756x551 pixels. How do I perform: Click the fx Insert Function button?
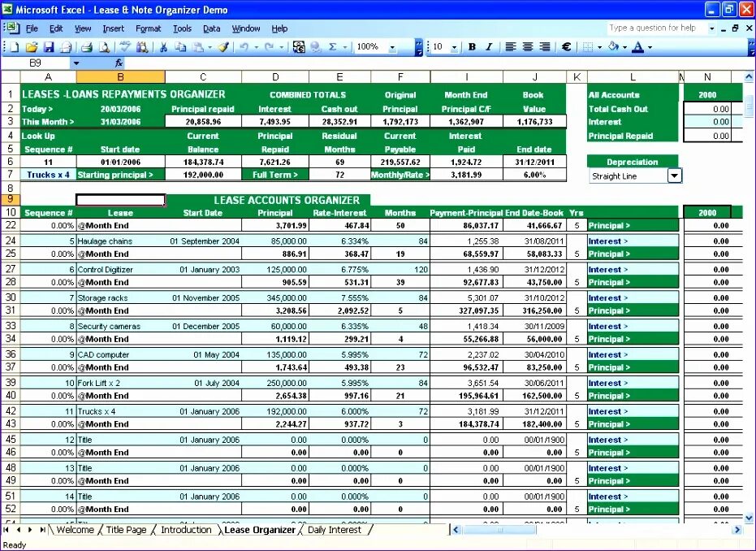tap(119, 63)
